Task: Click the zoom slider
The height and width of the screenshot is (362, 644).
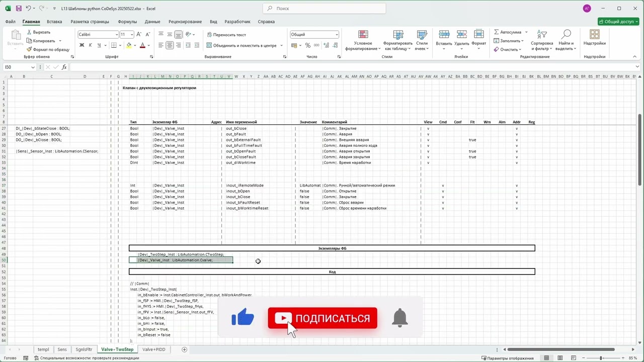Action: 601,358
